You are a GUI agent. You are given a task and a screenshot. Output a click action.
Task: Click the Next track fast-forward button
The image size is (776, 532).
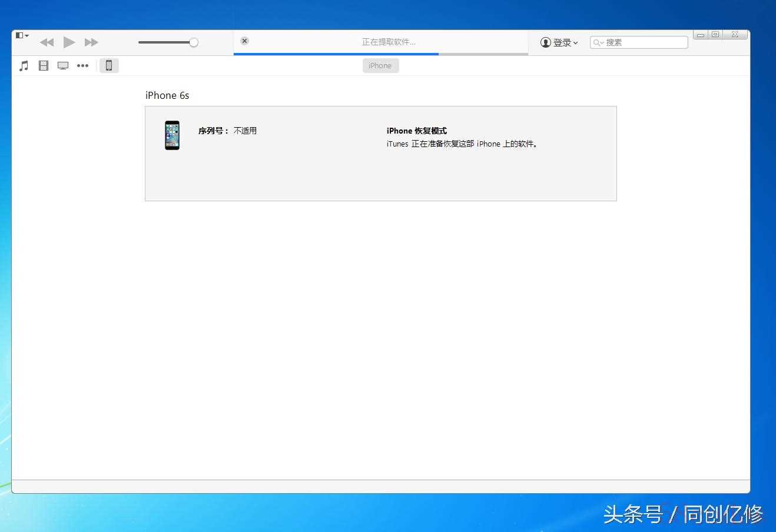click(x=91, y=42)
